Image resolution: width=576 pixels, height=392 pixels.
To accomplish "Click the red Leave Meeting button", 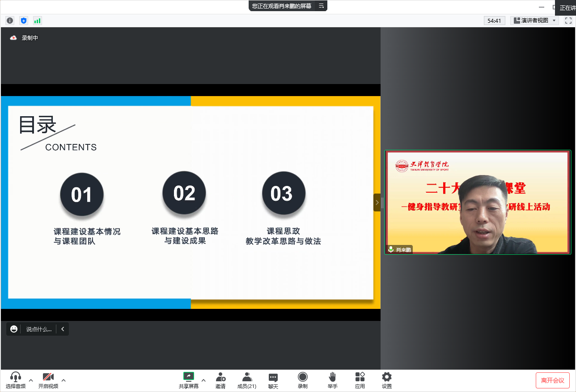I will [x=552, y=380].
